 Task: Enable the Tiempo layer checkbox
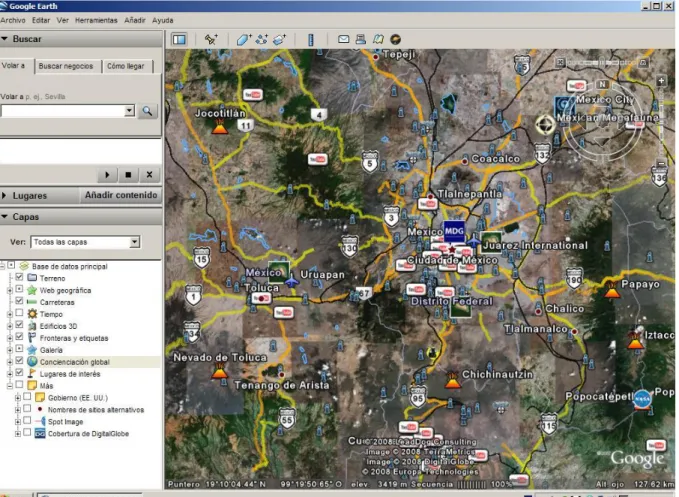(x=19, y=313)
